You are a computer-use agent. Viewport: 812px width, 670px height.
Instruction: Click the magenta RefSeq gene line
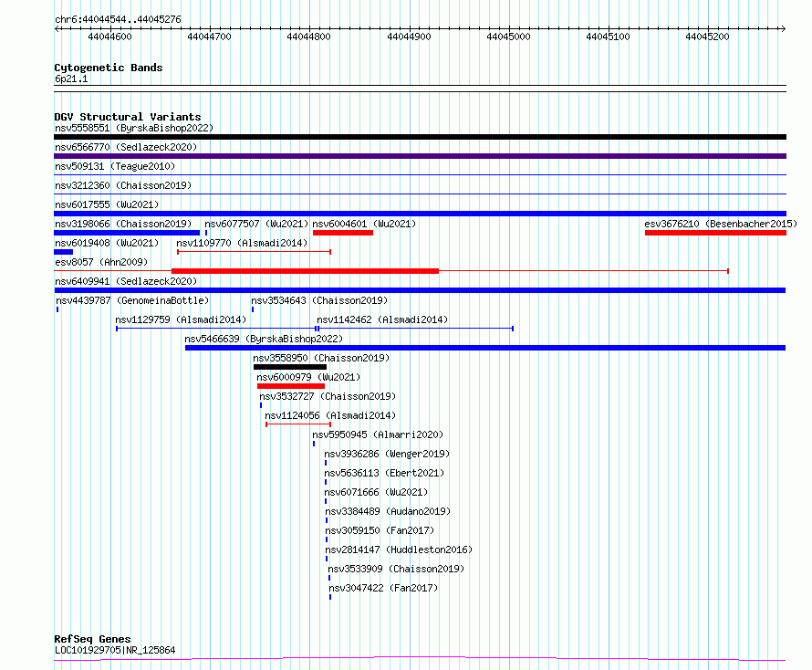coord(420,659)
